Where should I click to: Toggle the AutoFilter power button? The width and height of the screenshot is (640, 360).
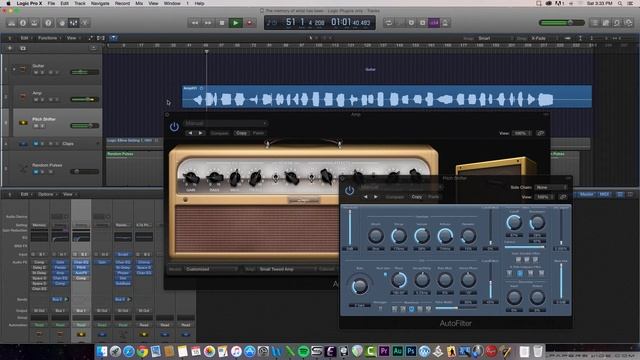(x=349, y=191)
